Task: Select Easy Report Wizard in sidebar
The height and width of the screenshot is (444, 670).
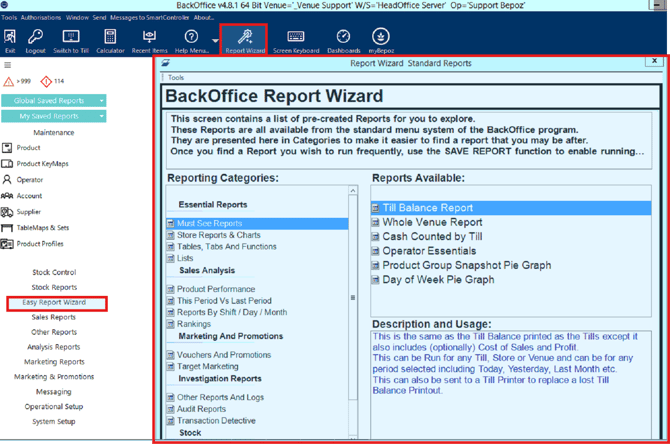Action: click(x=54, y=302)
